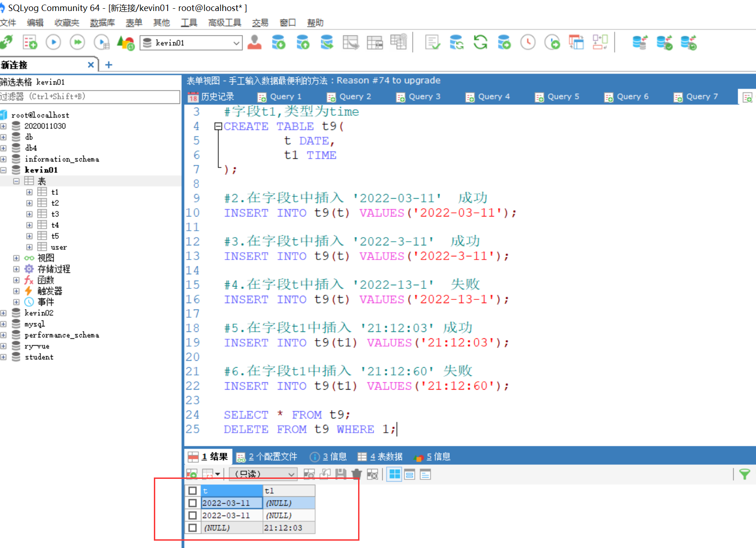The image size is (756, 548).
Task: Open the 5 信息 info tab
Action: pyautogui.click(x=432, y=456)
